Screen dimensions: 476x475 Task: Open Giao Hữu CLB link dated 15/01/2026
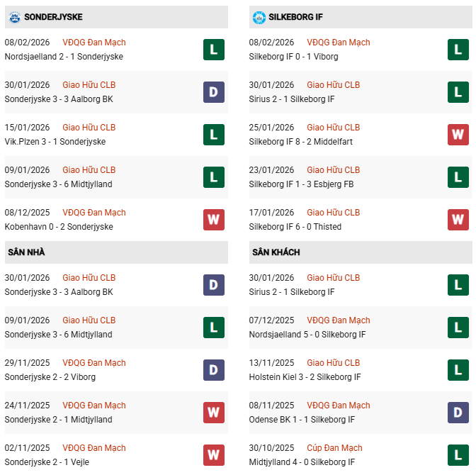click(x=89, y=128)
